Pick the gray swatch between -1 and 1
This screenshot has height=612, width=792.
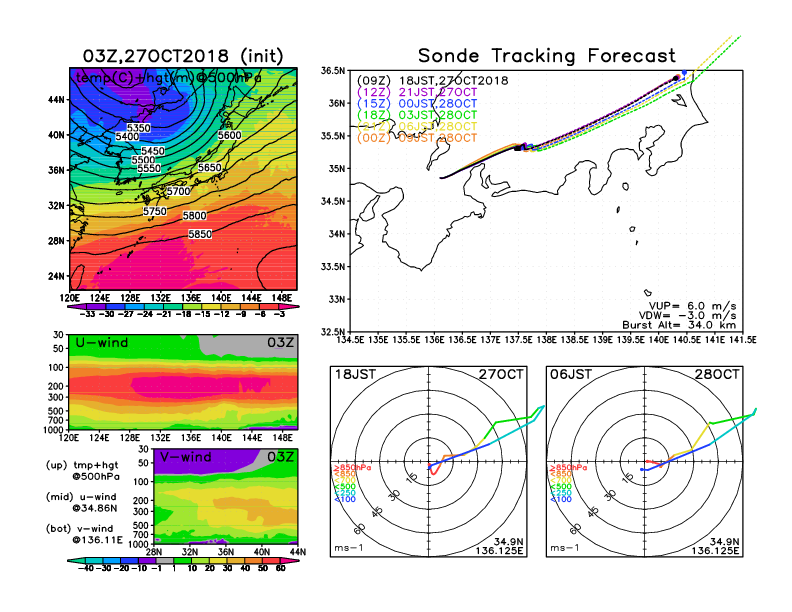click(164, 560)
